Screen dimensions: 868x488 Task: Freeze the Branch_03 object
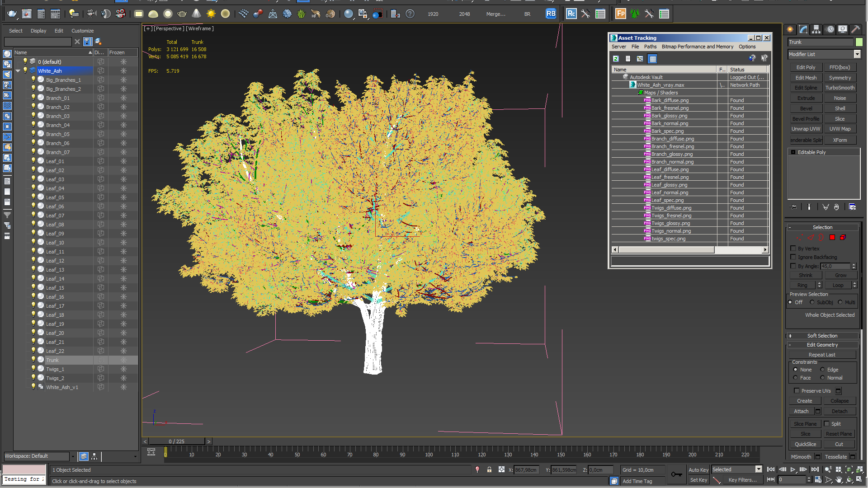[123, 116]
